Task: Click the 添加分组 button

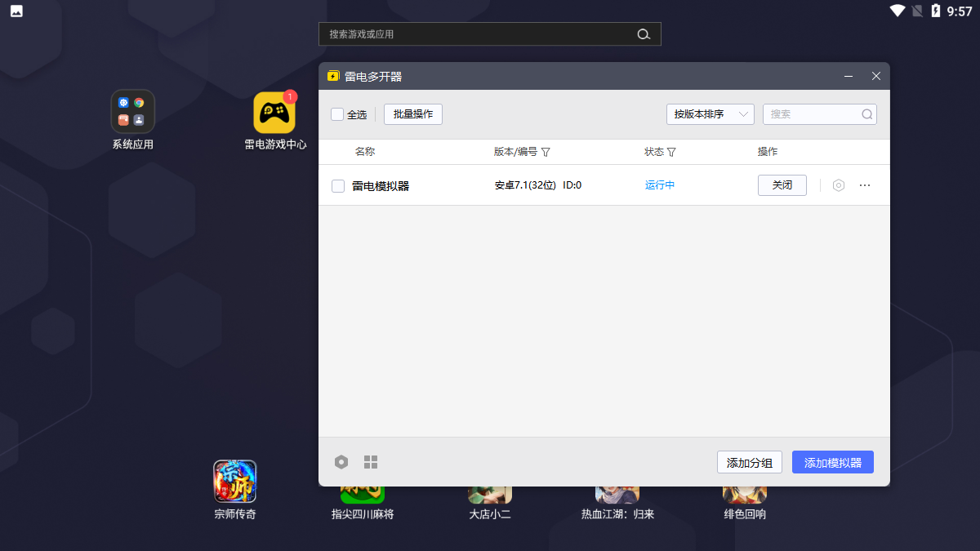Action: [750, 462]
